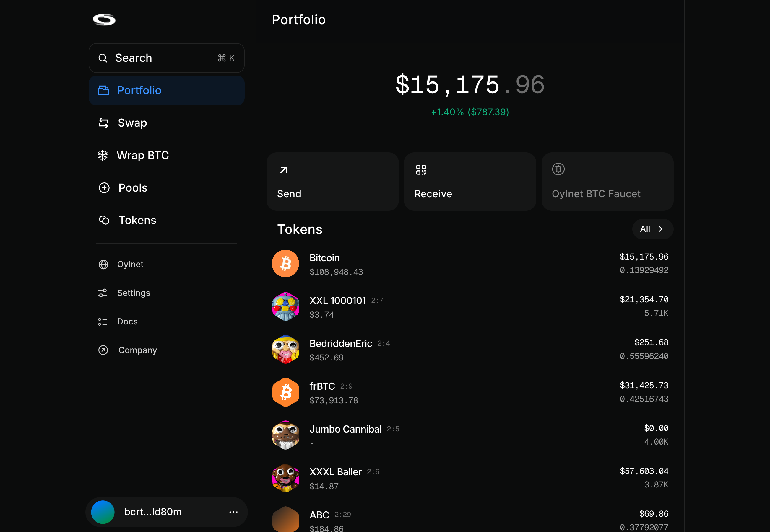Image resolution: width=770 pixels, height=532 pixels.
Task: Open Settings from the sidebar
Action: coord(166,293)
